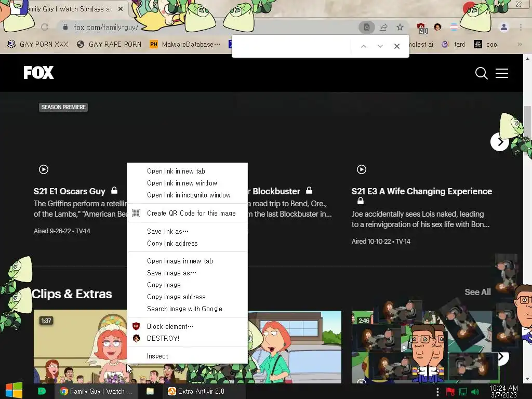532x399 pixels.
Task: Reload the page with the refresh icon
Action: tap(45, 27)
